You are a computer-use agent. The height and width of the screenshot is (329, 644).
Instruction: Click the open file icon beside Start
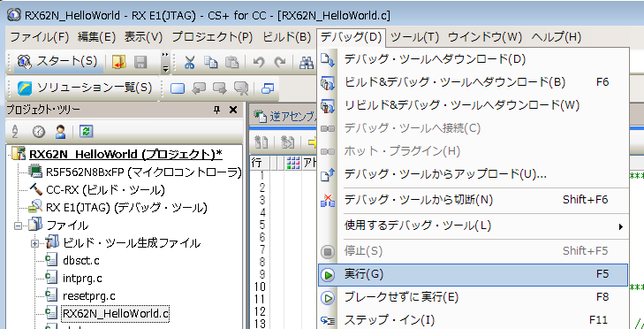tap(118, 63)
